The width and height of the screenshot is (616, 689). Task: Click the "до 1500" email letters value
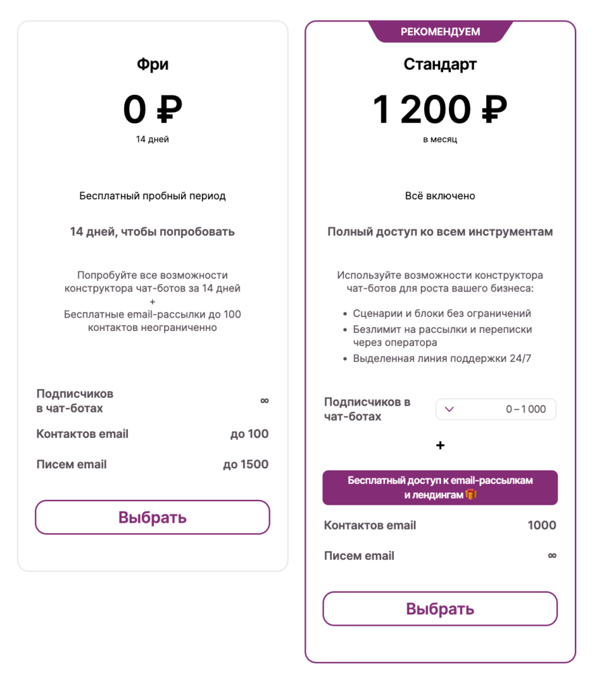246,464
